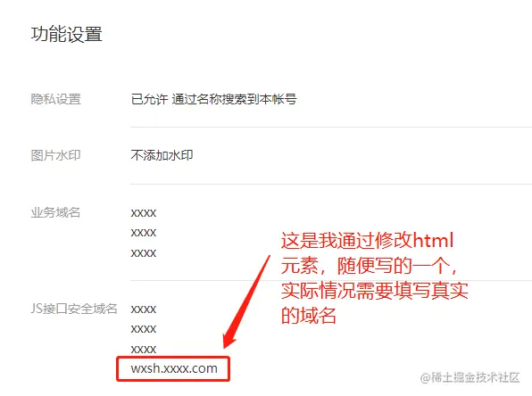This screenshot has width=532, height=396.
Task: Open the 通过名称搜索到本帐号 privacy setting
Action: tap(234, 99)
